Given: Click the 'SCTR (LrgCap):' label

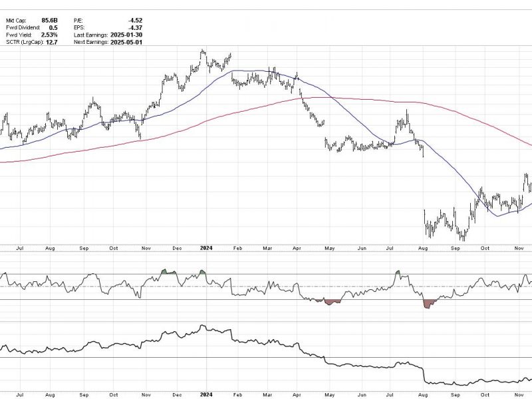Looking at the screenshot, I should (x=25, y=42).
